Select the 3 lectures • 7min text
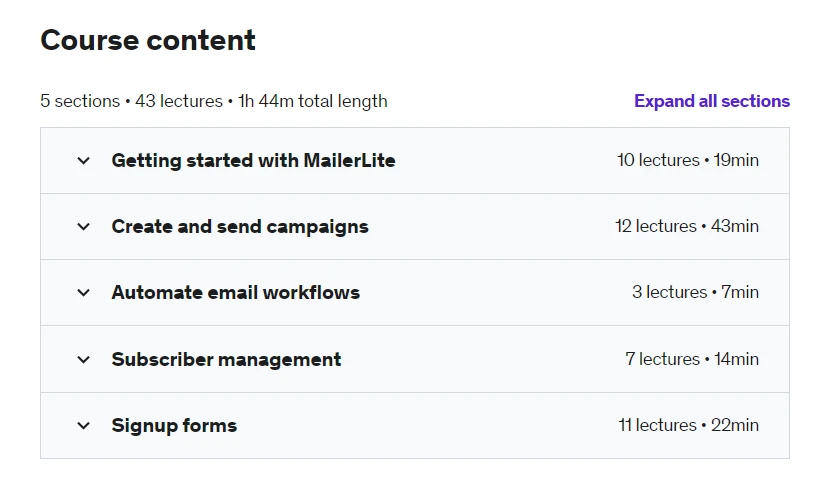Screen dimensions: 823x481 click(x=694, y=293)
